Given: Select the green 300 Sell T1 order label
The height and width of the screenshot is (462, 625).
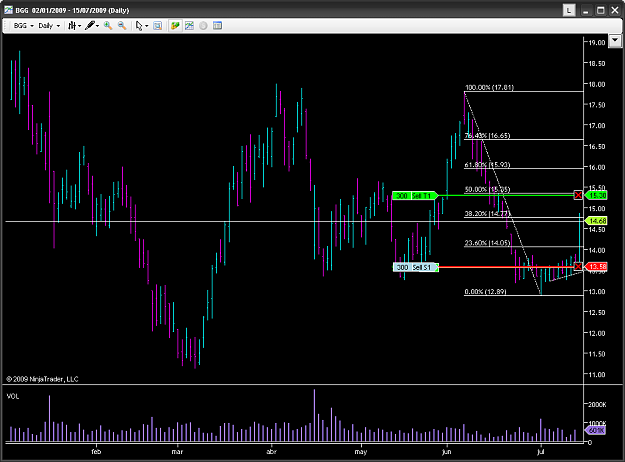Looking at the screenshot, I should pyautogui.click(x=415, y=196).
